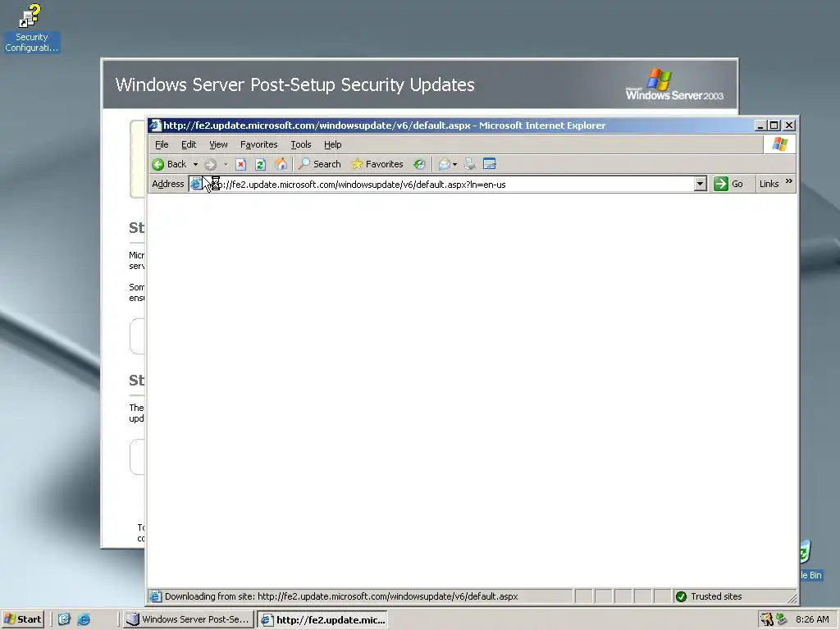Click the fe2.update.microsoft taskbar button
Viewport: 840px width, 630px height.
point(322,620)
